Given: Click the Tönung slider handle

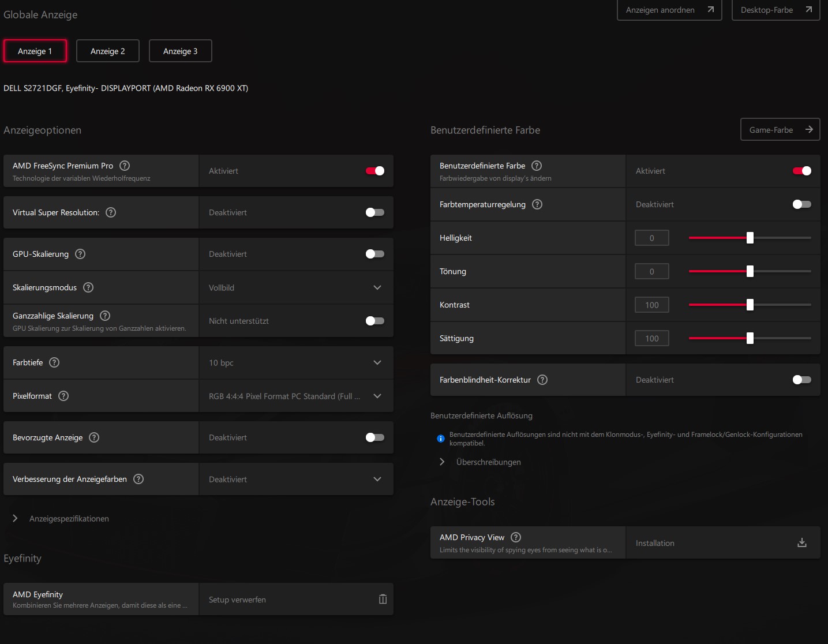Looking at the screenshot, I should coord(750,271).
